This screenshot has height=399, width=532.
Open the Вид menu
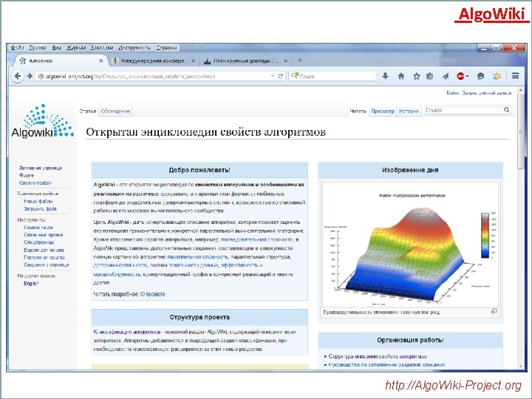click(56, 48)
